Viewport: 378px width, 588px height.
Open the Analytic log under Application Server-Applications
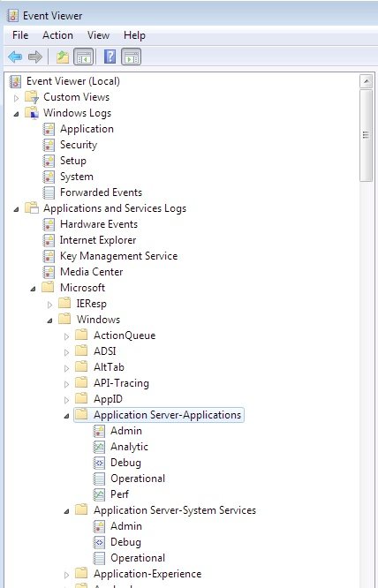coord(129,447)
